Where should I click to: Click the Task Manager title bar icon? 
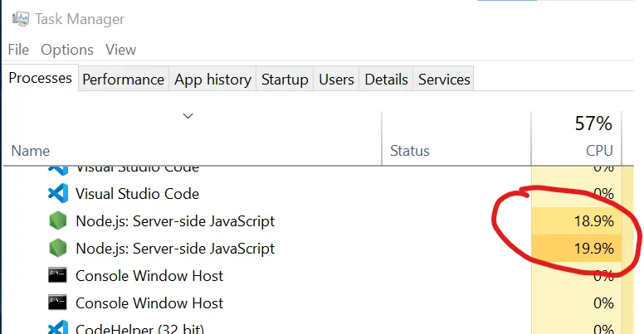(21, 19)
